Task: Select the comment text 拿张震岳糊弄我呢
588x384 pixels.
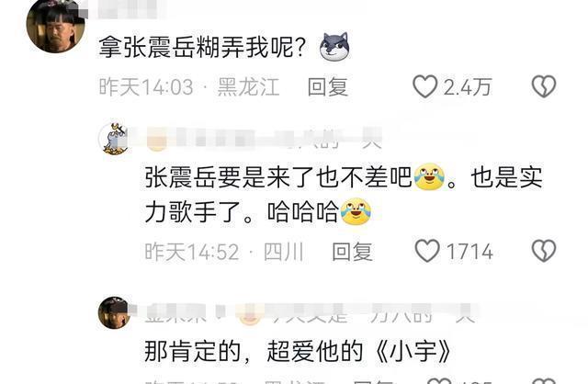Action: pos(202,47)
